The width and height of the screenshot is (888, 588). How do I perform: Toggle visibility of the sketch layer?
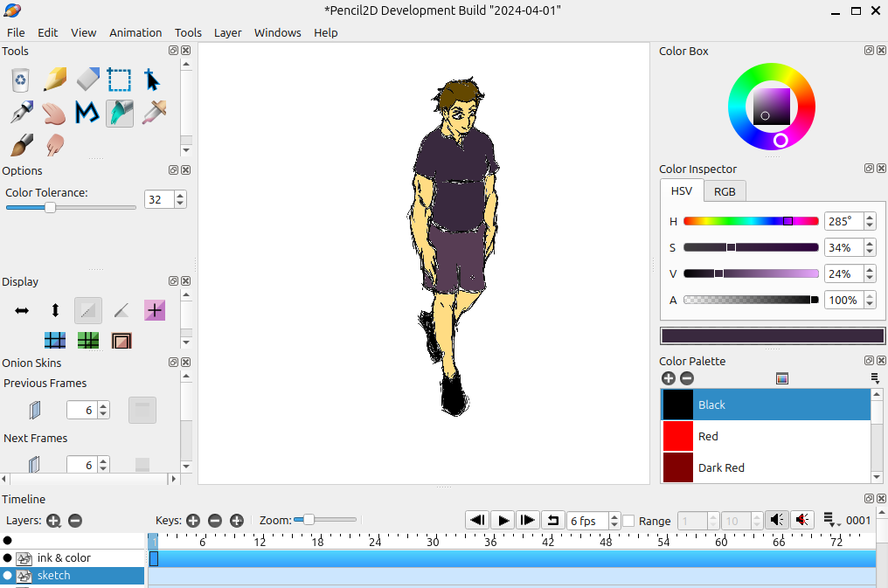tap(7, 576)
